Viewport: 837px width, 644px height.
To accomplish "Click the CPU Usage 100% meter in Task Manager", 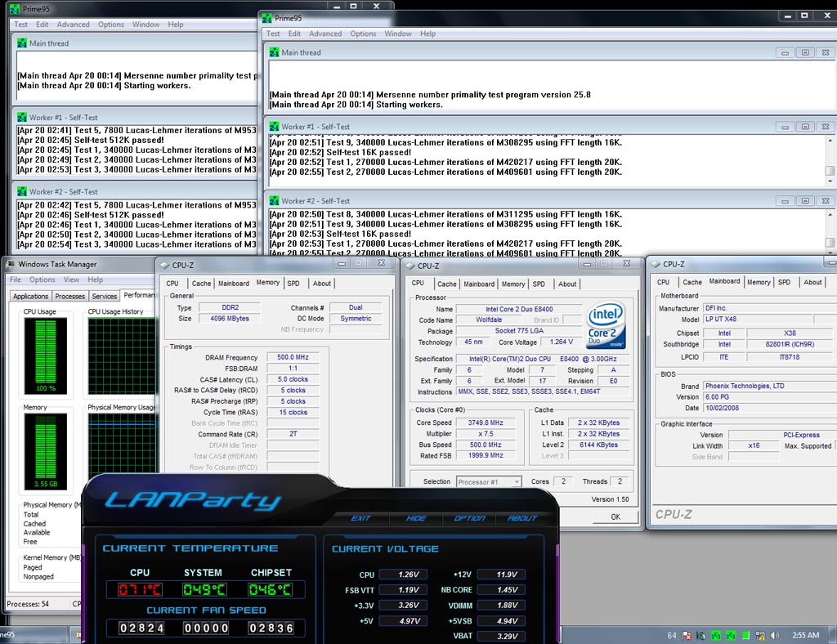I will [46, 356].
